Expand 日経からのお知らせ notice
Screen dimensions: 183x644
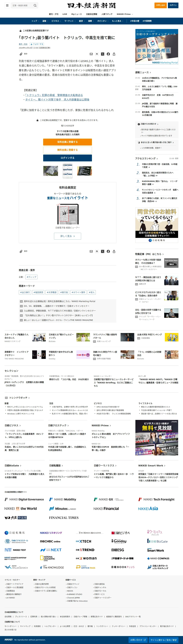pyautogui.click(x=148, y=124)
